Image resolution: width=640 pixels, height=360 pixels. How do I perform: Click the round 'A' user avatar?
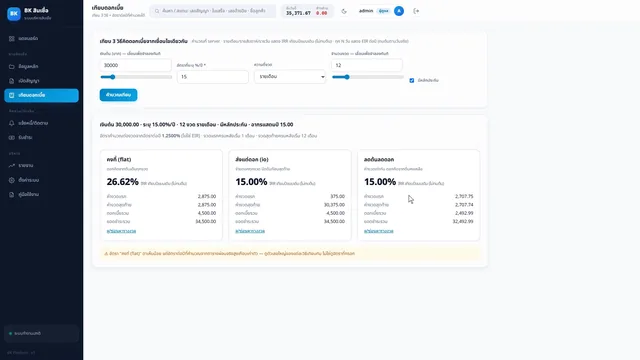[x=399, y=11]
